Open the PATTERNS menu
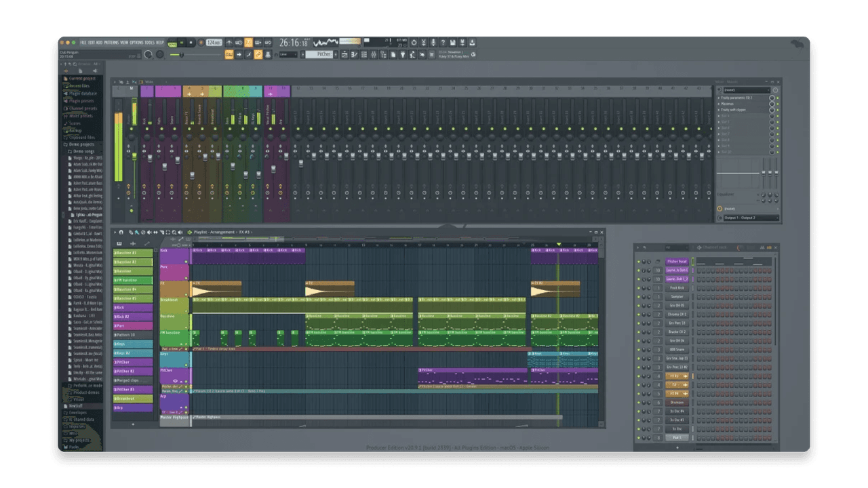The height and width of the screenshot is (488, 868). [x=111, y=42]
